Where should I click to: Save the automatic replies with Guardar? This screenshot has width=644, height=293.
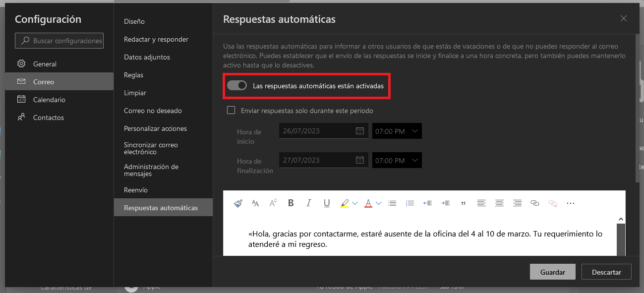552,272
